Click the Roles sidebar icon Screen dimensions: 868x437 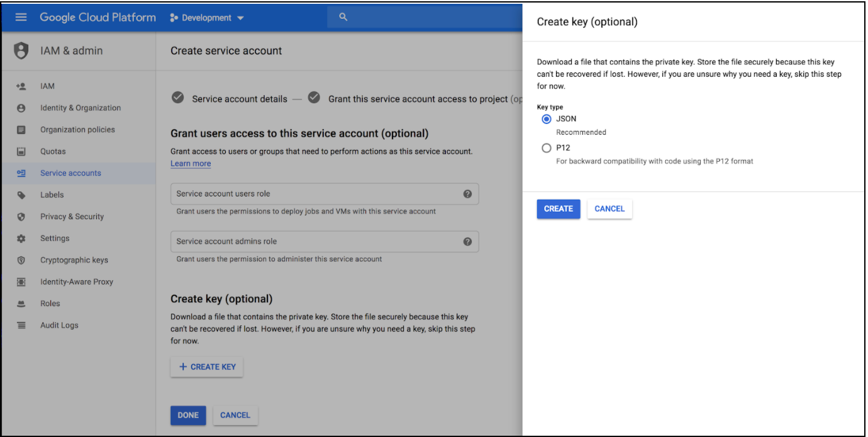point(21,303)
